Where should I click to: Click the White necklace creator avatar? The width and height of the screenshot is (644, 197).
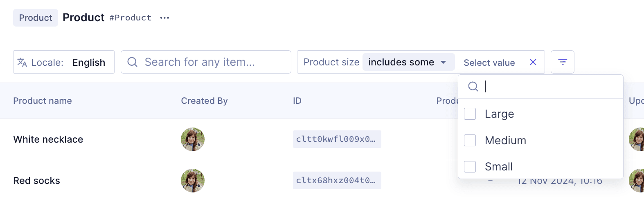click(193, 139)
